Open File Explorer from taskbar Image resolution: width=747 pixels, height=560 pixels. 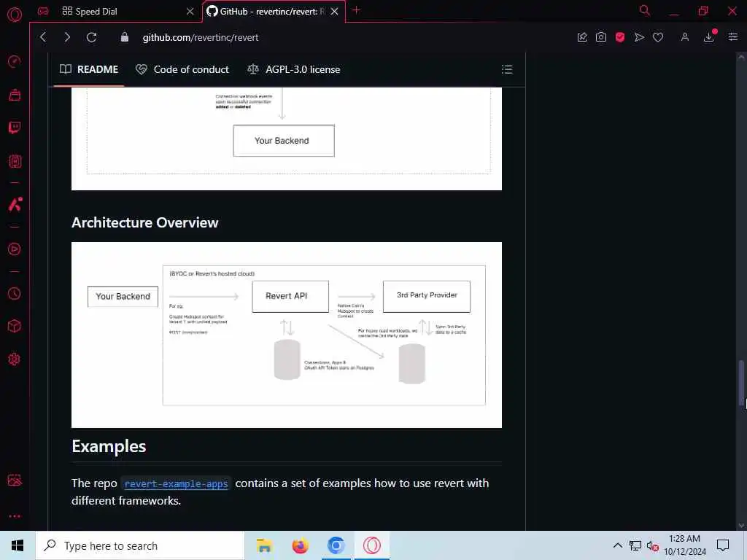pyautogui.click(x=264, y=545)
